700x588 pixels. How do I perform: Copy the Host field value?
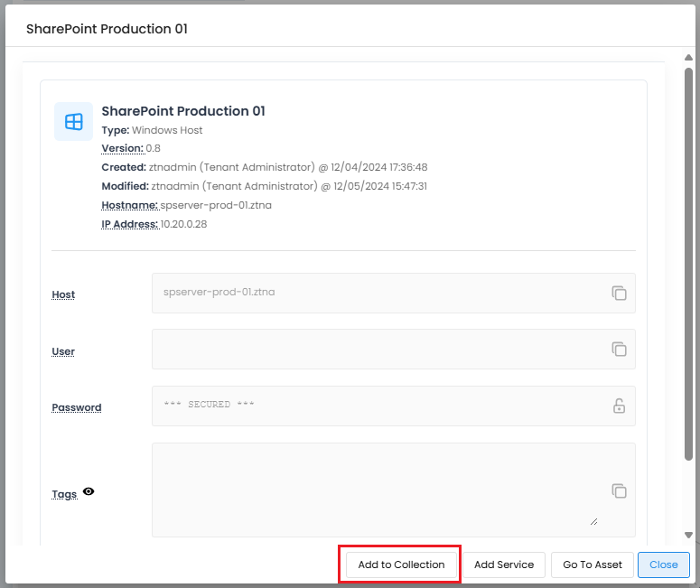(619, 293)
